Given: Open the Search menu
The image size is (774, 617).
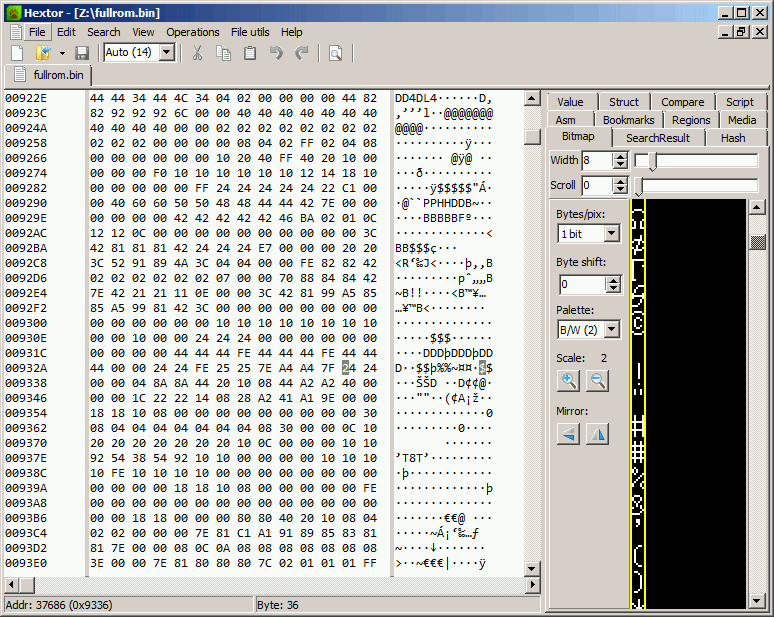Looking at the screenshot, I should click(104, 32).
